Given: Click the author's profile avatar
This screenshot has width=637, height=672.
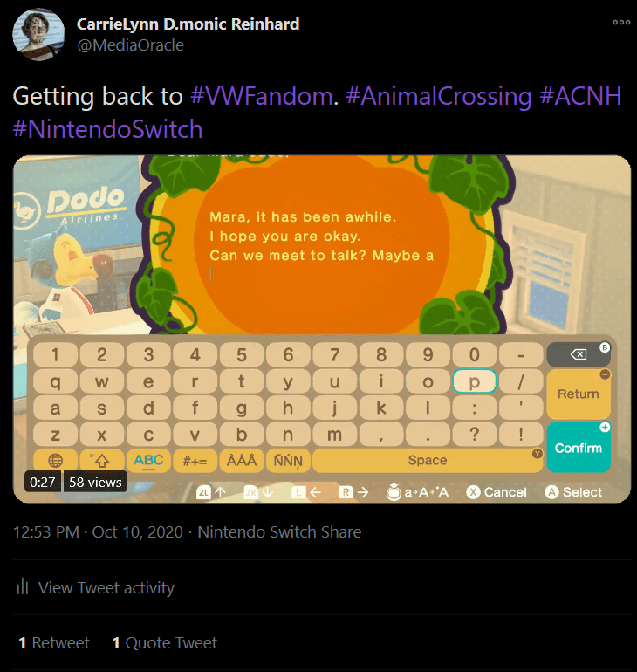Looking at the screenshot, I should [38, 34].
